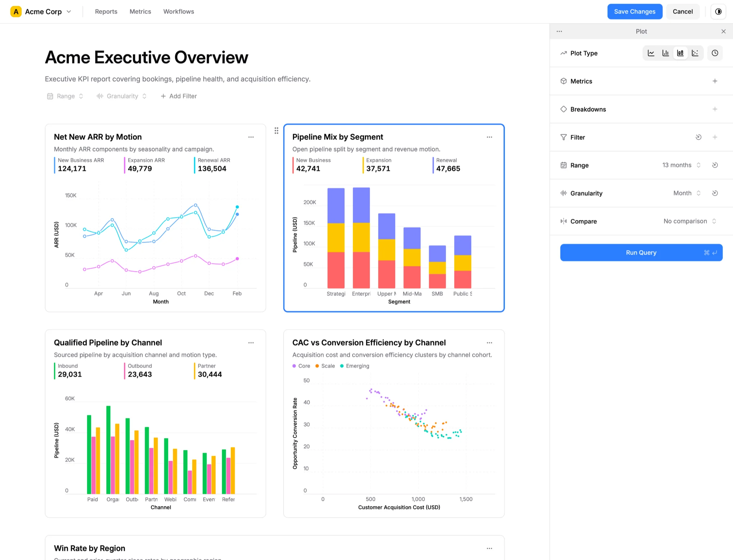Reset the Granularity setting in Plot panel
Image resolution: width=733 pixels, height=560 pixels.
[x=715, y=193]
